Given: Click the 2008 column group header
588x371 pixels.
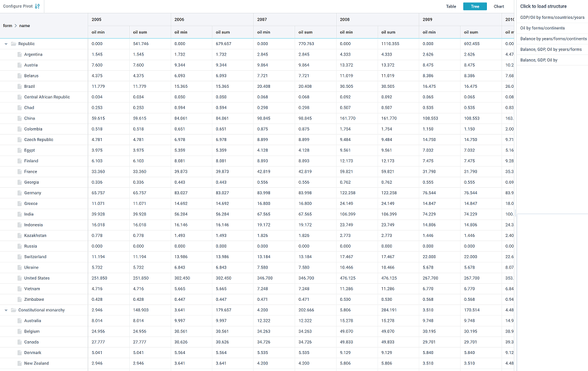Looking at the screenshot, I should [x=378, y=19].
